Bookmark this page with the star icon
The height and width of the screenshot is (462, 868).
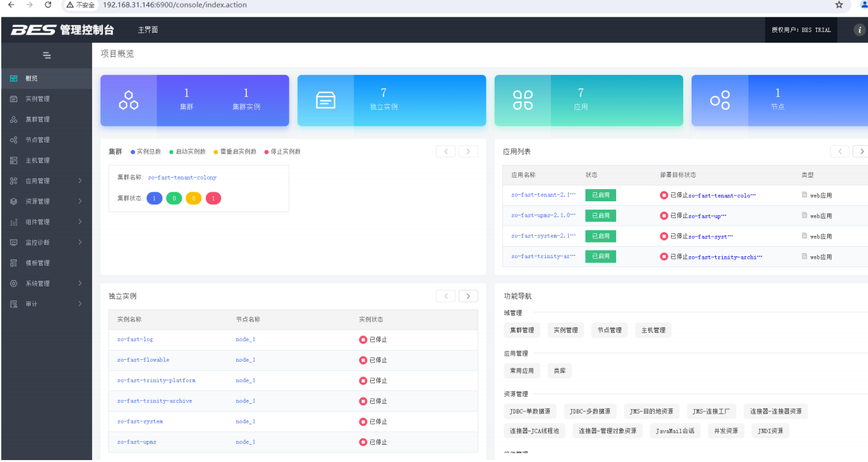(839, 4)
